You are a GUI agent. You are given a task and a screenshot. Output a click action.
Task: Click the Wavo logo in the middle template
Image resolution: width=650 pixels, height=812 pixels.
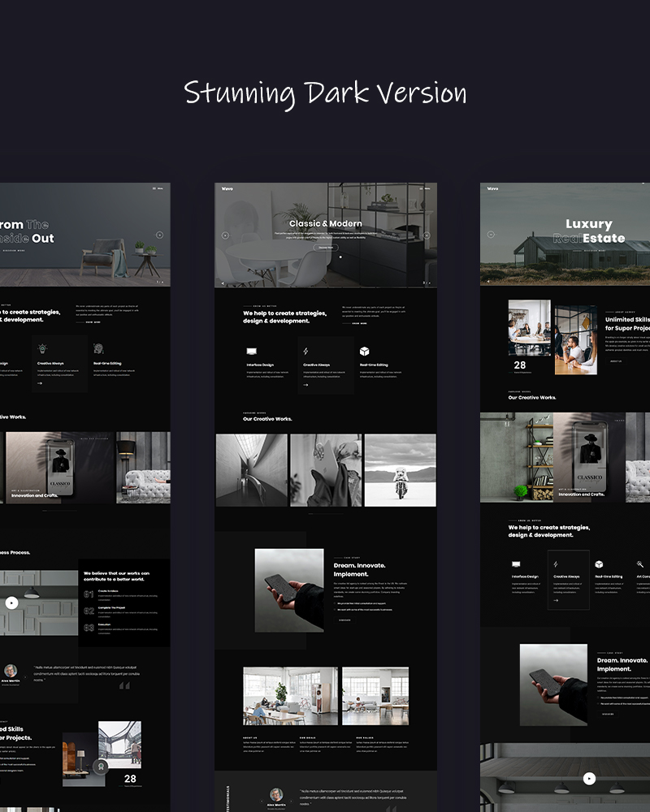coord(227,188)
